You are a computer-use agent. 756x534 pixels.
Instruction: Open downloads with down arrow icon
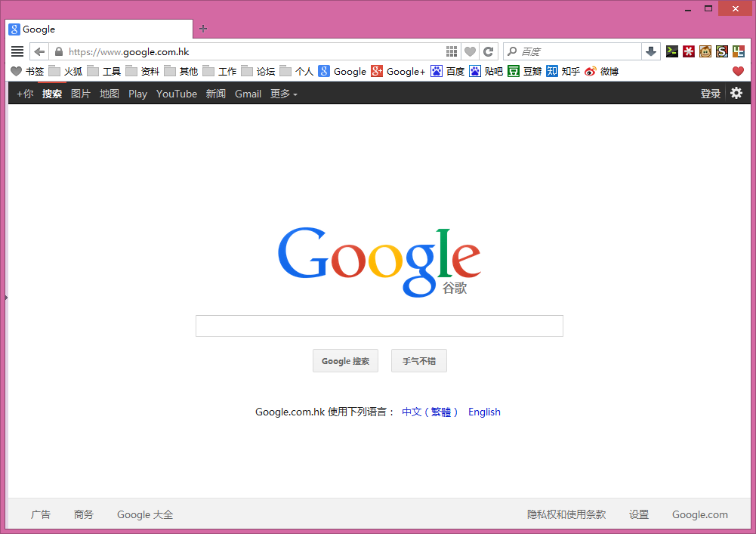[x=651, y=51]
